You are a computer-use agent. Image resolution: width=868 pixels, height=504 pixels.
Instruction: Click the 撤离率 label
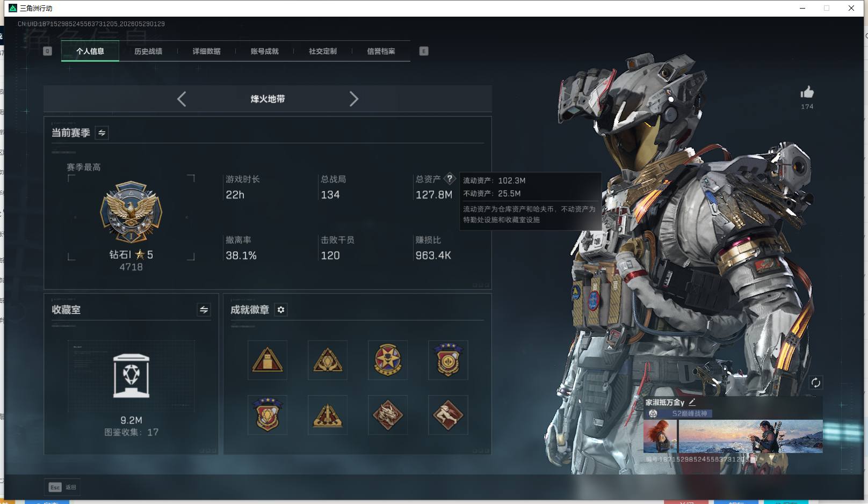238,240
